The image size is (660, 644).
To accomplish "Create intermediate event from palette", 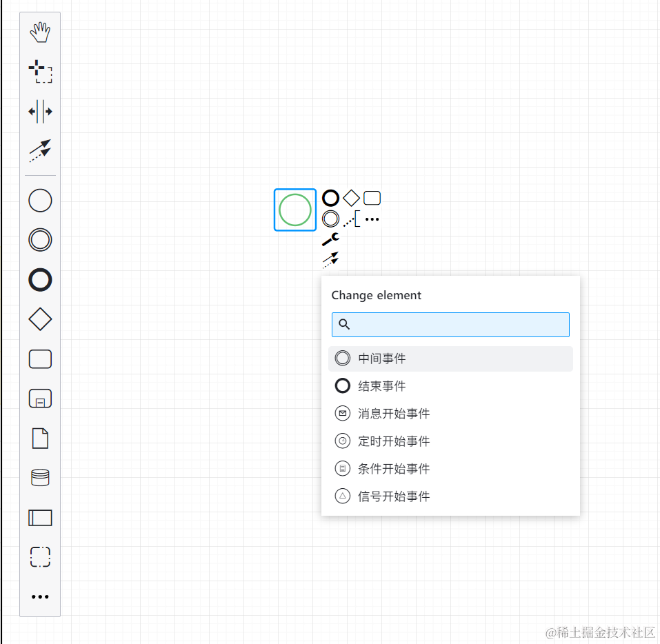I will pos(40,240).
